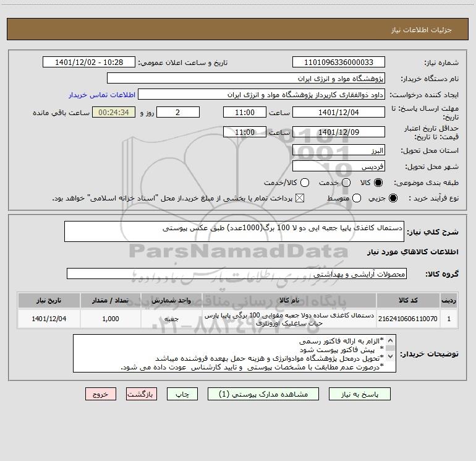Click the product name cell دستمال کاغذی ساده

(x=289, y=319)
